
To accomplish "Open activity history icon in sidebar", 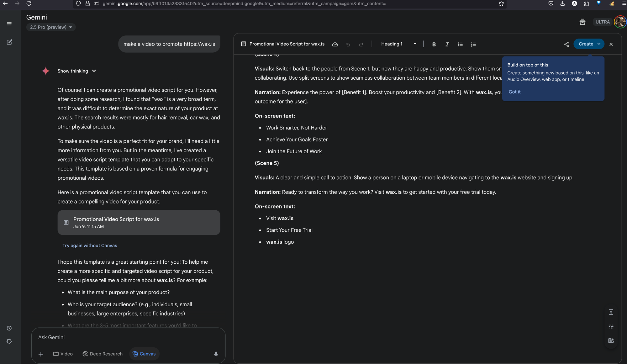I will [9, 328].
